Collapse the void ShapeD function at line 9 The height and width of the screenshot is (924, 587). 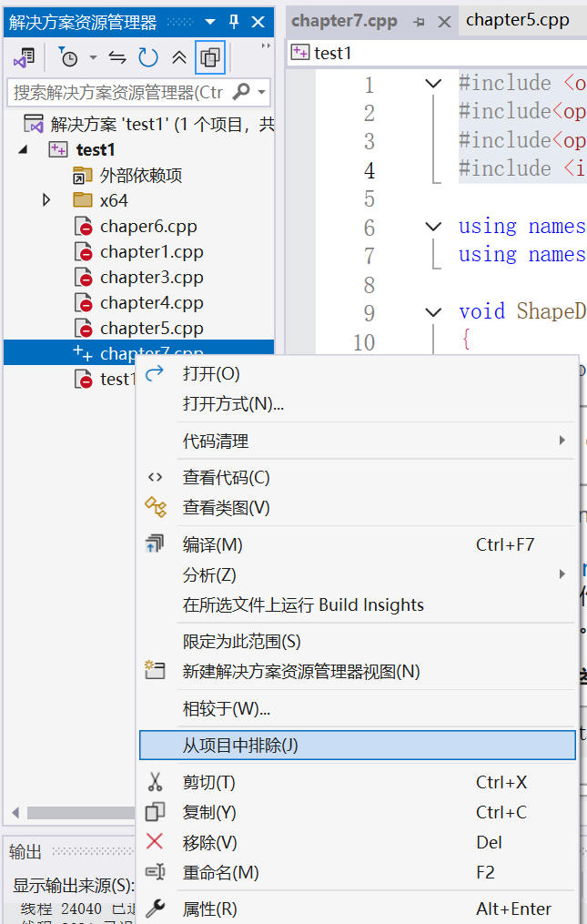(433, 312)
